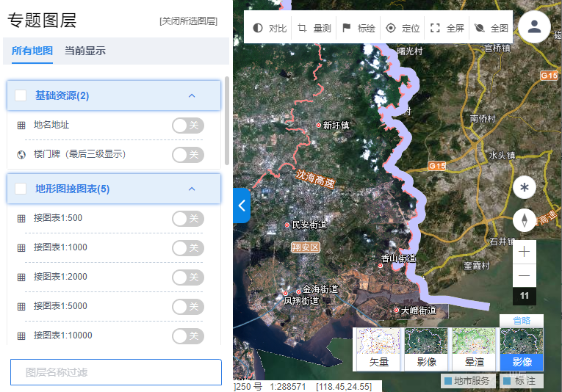The height and width of the screenshot is (392, 562).
Task: Turn on 接图表1:500 layer switch
Action: click(187, 219)
